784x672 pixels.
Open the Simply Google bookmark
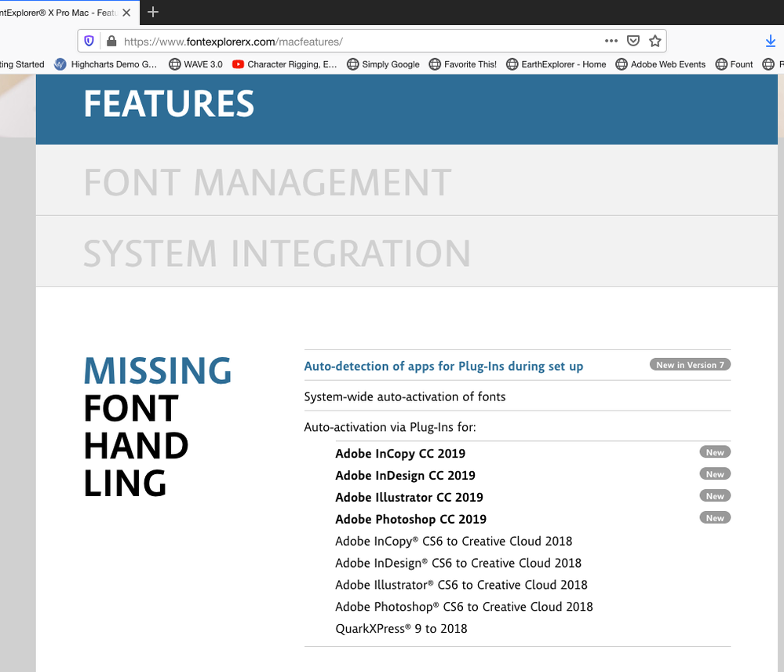point(384,64)
